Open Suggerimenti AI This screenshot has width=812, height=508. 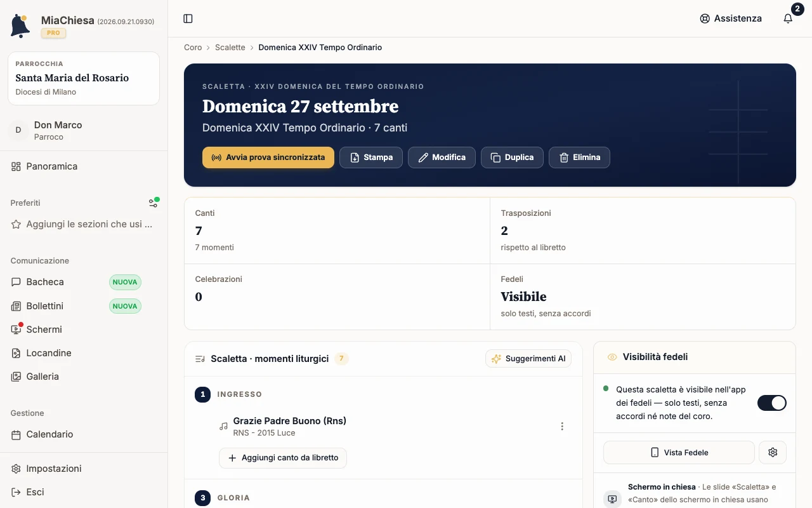pos(528,359)
